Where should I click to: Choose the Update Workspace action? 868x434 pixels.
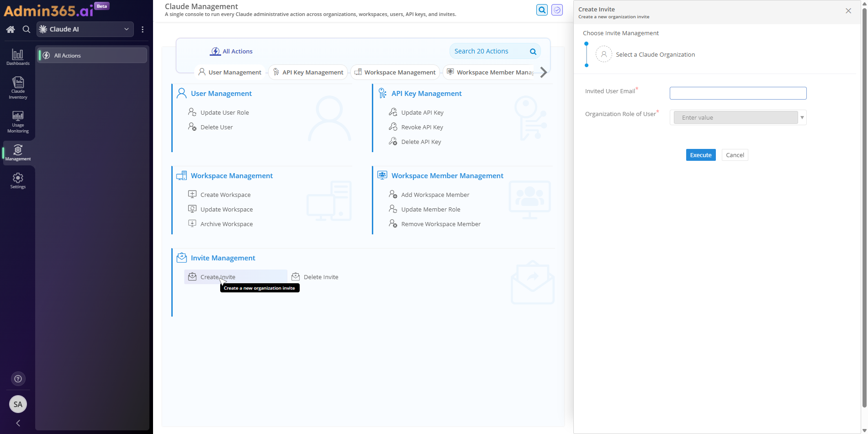(226, 209)
